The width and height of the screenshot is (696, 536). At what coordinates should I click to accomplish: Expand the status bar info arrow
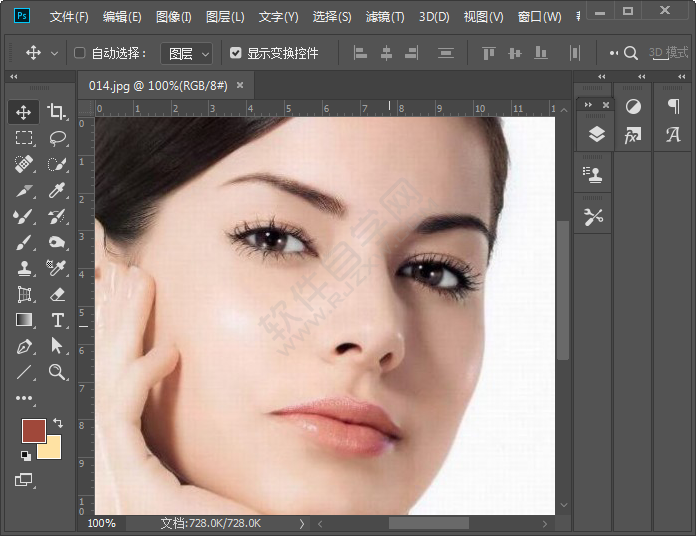pos(302,523)
